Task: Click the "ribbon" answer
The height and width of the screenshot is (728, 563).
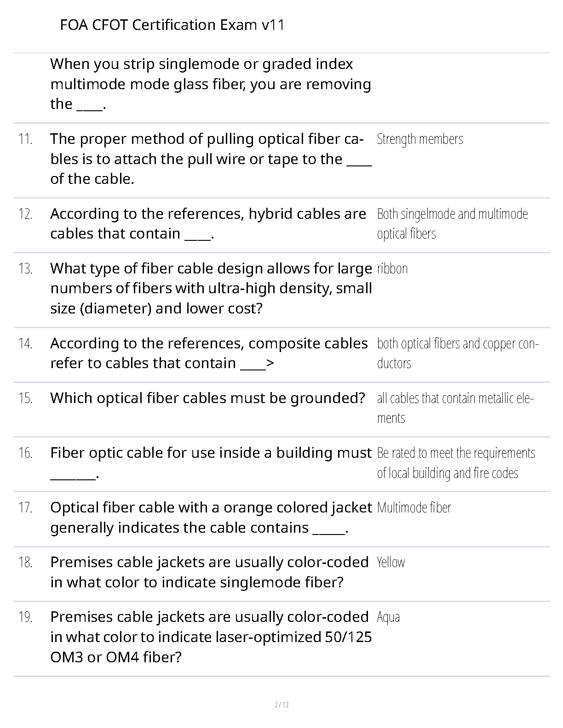Action: click(x=392, y=268)
